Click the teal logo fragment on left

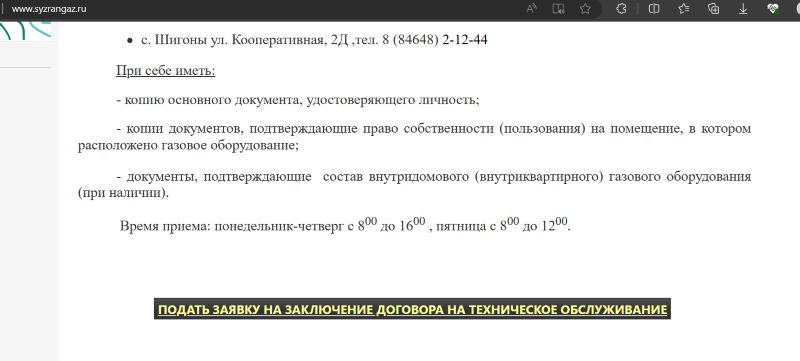26,31
